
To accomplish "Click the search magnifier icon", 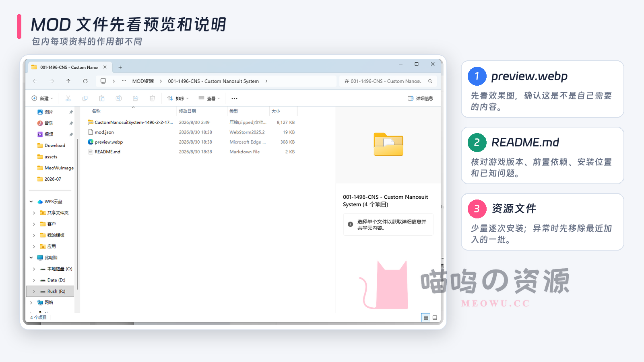I will 430,81.
